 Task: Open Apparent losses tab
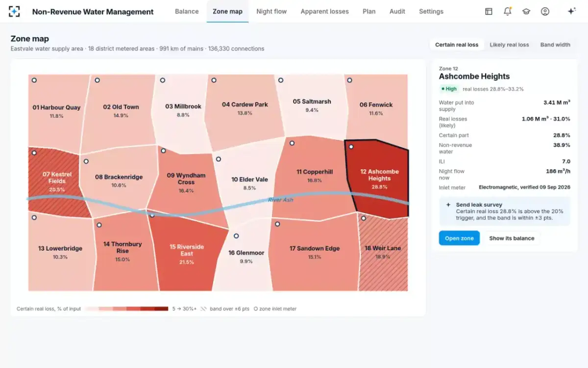[x=325, y=11]
